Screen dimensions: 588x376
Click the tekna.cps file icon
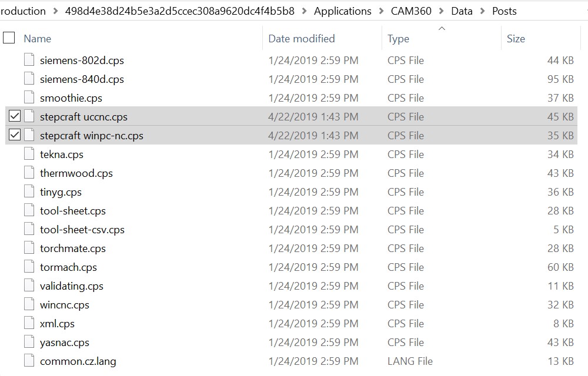coord(29,155)
